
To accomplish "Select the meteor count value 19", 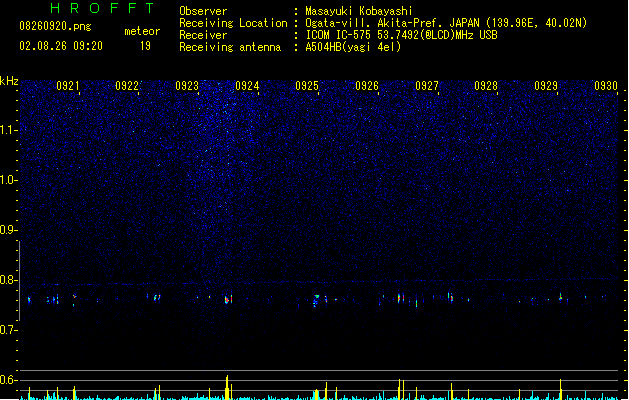I will click(145, 46).
